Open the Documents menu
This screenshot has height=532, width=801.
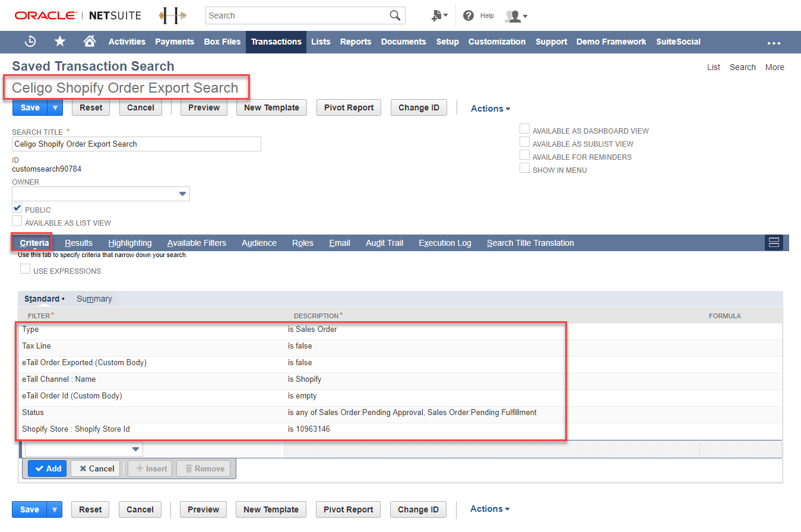(x=404, y=42)
